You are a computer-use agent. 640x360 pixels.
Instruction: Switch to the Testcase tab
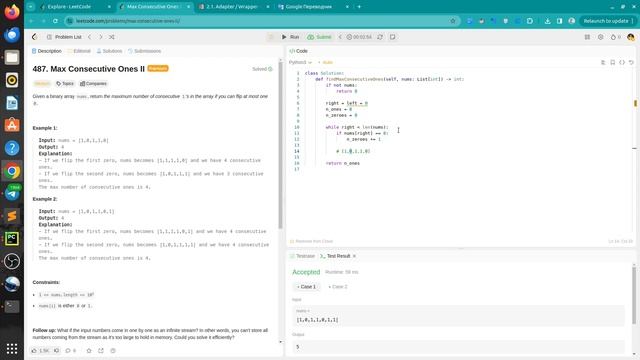point(302,256)
